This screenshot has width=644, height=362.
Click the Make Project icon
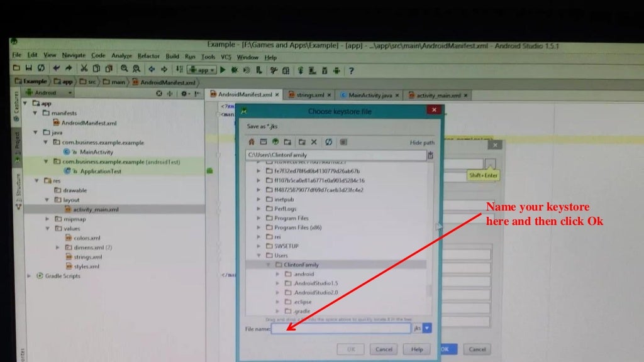179,69
